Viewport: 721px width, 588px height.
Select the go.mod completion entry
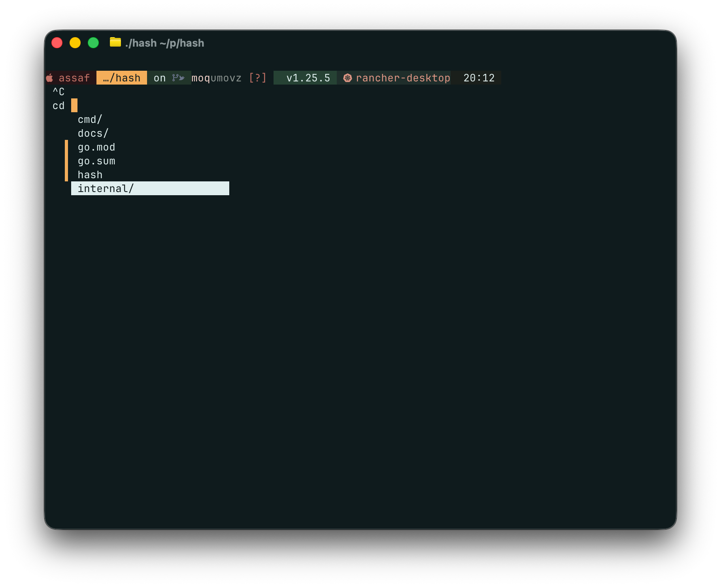[x=96, y=147]
